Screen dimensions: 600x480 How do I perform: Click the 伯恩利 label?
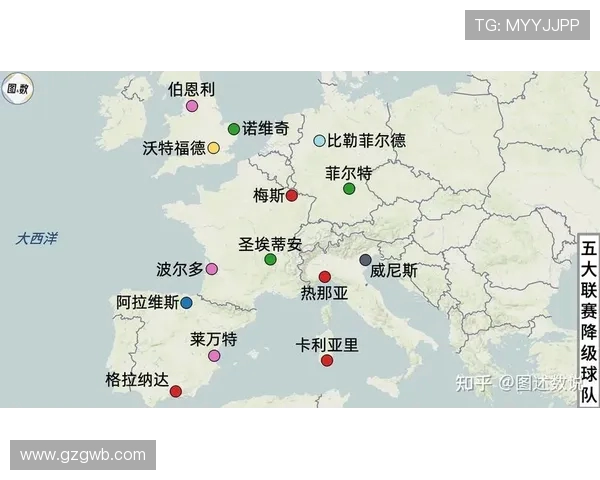(191, 89)
